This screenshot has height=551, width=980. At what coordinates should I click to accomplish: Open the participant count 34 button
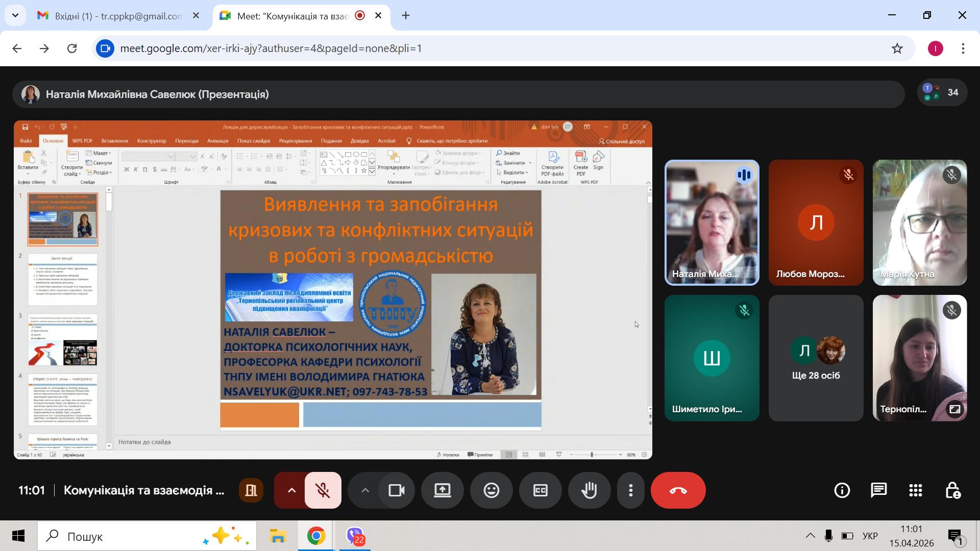pos(942,92)
